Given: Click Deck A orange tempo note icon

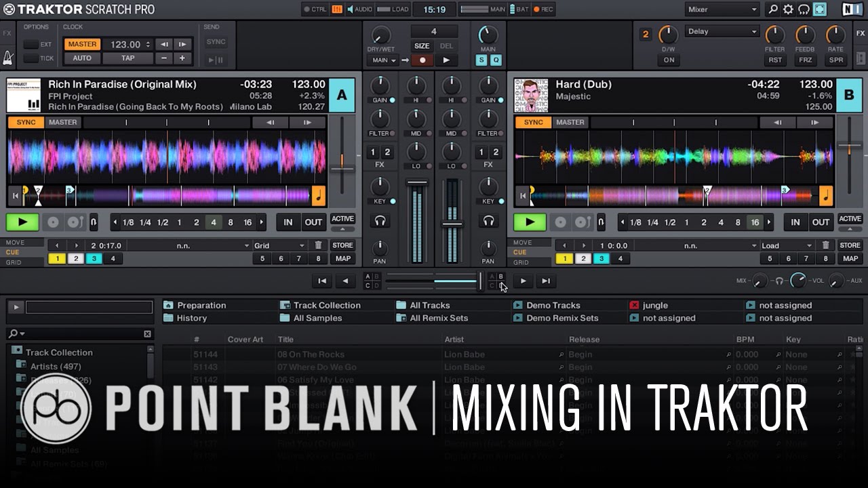Looking at the screenshot, I should point(319,196).
